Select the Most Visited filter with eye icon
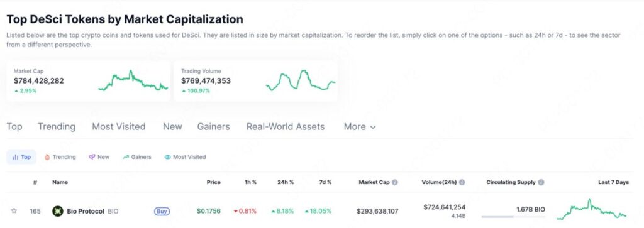The width and height of the screenshot is (644, 228). [x=185, y=157]
